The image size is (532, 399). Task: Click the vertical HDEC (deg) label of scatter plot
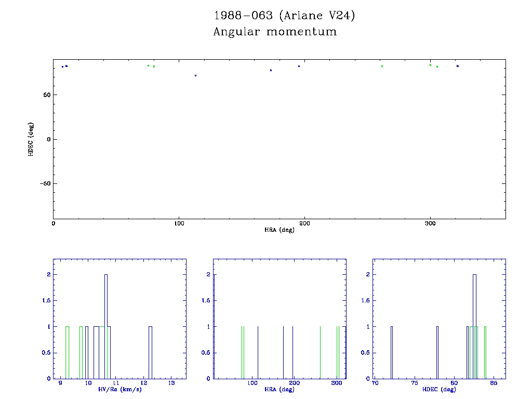(31, 139)
